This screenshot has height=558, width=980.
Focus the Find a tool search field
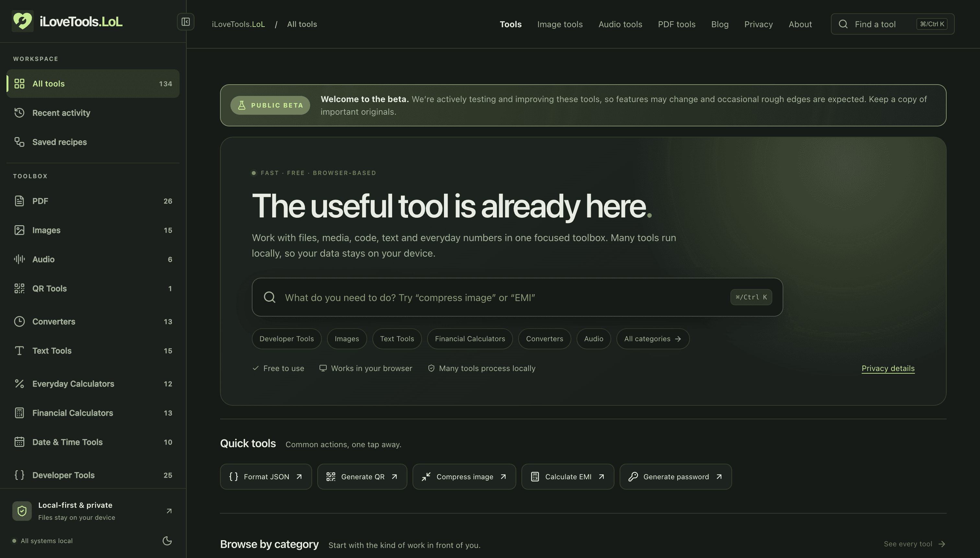(892, 24)
